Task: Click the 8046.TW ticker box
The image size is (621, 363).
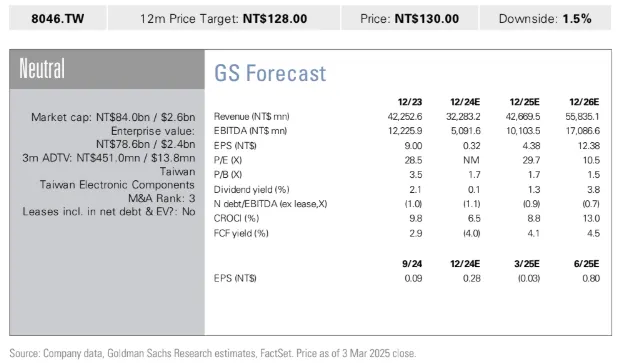Action: pyautogui.click(x=58, y=18)
